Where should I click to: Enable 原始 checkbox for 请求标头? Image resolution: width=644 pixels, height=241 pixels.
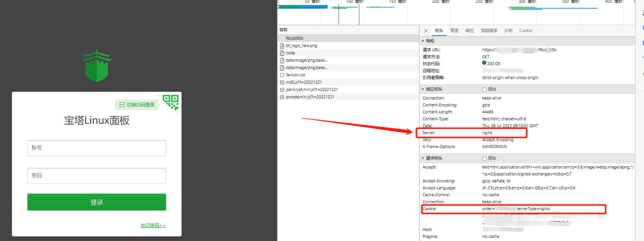tap(484, 158)
